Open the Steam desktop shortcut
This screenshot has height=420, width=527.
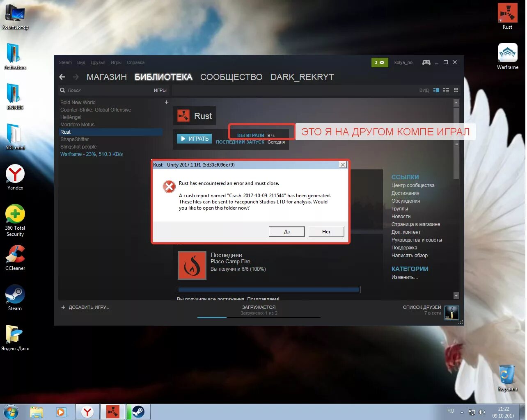[x=15, y=298]
